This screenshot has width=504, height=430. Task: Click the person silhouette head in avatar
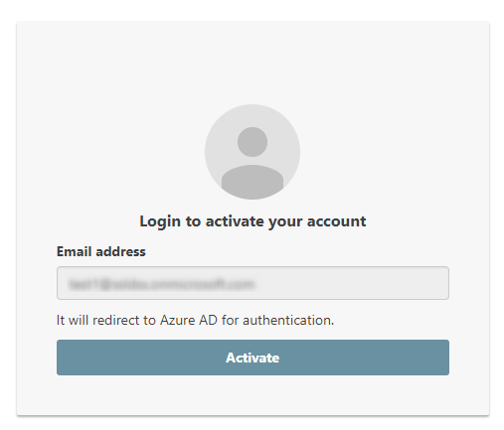click(x=252, y=142)
